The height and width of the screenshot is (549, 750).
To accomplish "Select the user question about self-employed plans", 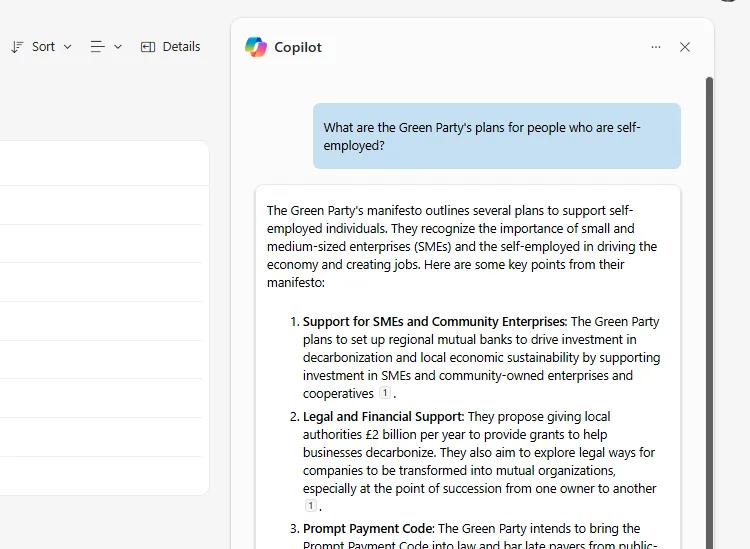I will (x=496, y=136).
